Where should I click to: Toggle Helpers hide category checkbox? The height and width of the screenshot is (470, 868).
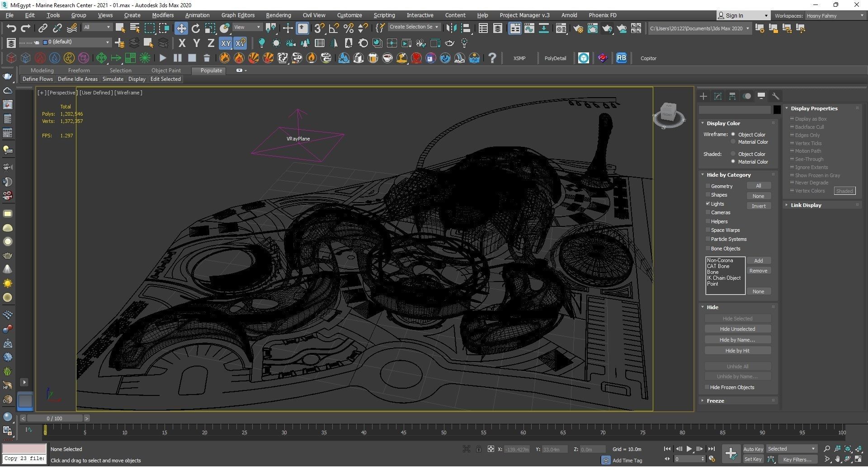click(708, 221)
